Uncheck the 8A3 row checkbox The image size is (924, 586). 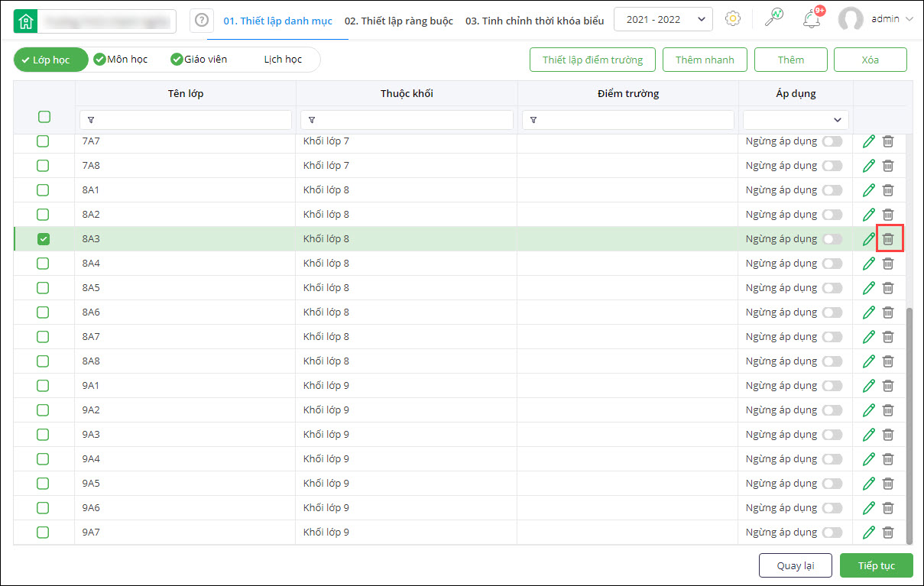[x=44, y=239]
